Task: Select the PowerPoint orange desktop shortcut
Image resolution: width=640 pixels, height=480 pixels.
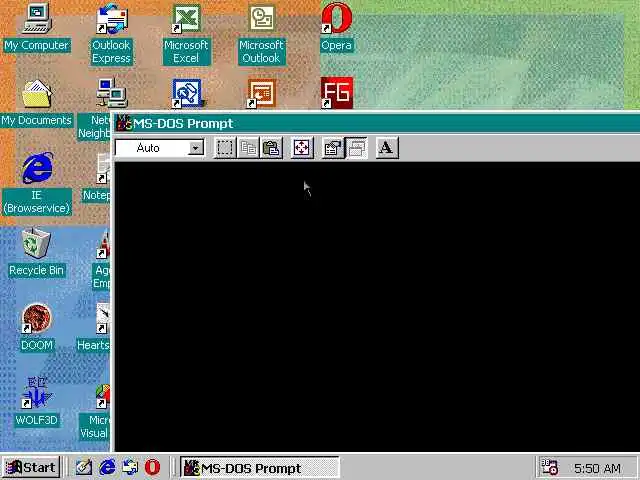Action: (262, 94)
